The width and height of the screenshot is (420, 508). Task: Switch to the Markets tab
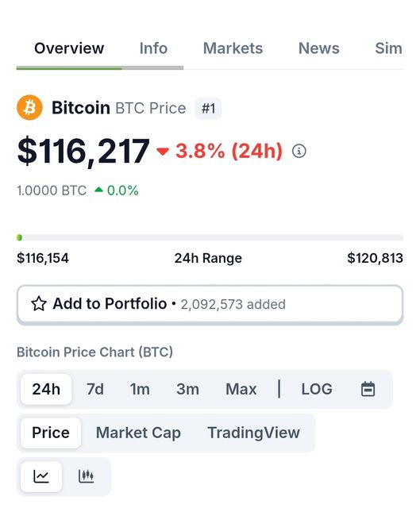pyautogui.click(x=233, y=48)
